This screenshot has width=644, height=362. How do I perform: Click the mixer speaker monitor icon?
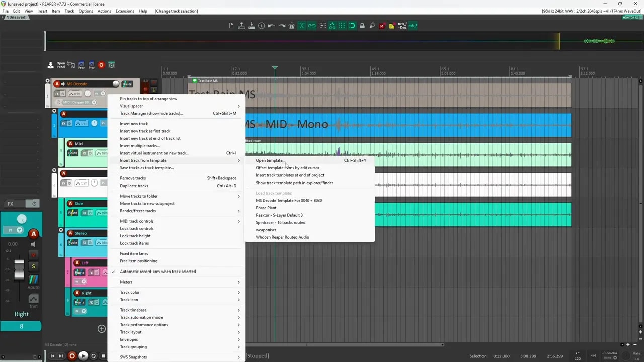click(33, 244)
